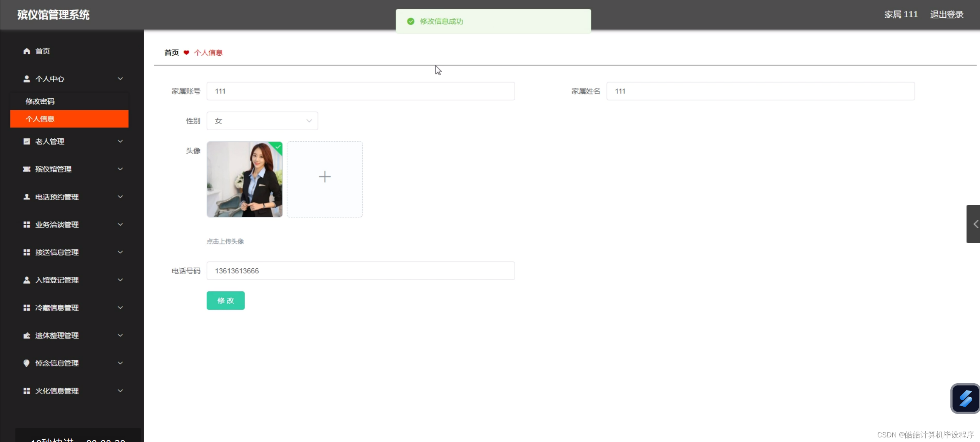The image size is (980, 442).
Task: Click the icon beside 遗体整理管理
Action: pos(27,336)
